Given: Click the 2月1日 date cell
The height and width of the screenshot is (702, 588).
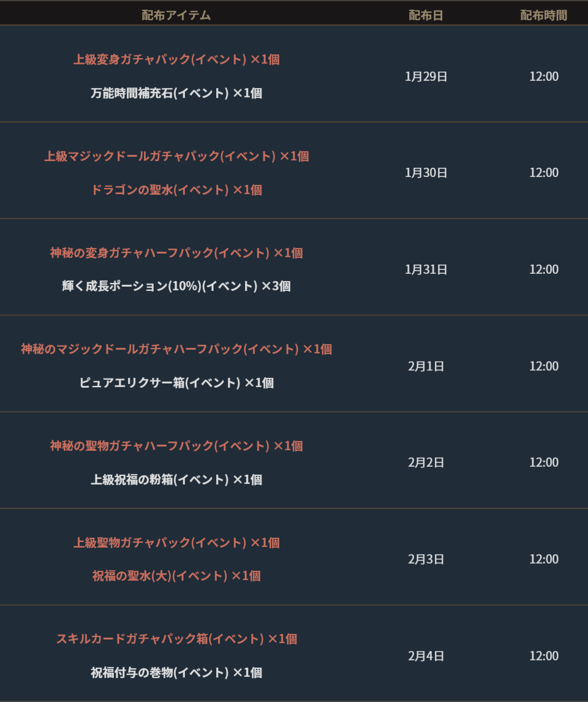Looking at the screenshot, I should [x=426, y=366].
